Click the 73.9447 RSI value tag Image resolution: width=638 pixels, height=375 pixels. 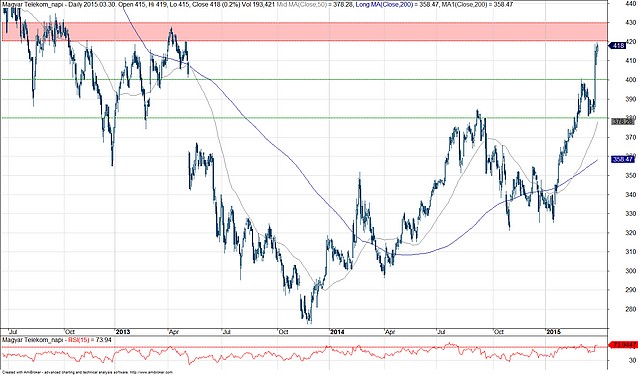point(623,345)
